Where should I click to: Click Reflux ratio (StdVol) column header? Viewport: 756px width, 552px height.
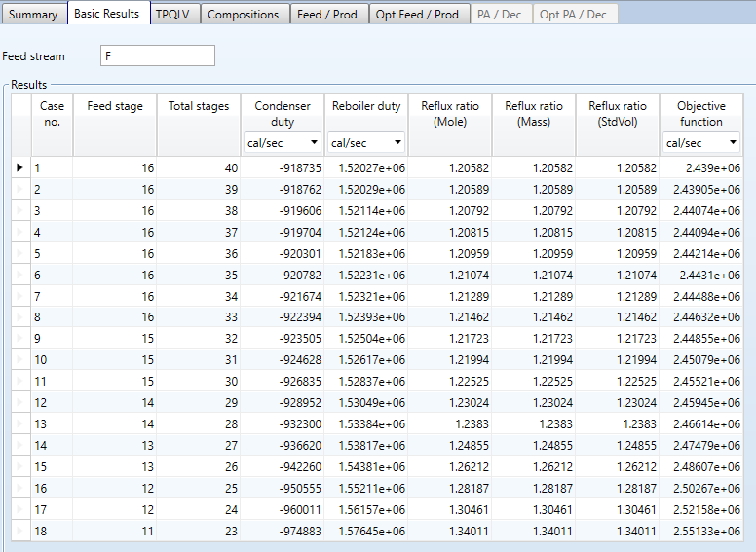coord(618,126)
